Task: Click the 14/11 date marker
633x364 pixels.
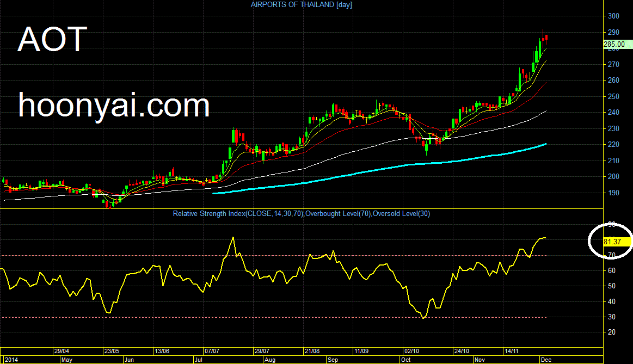Action: coord(512,351)
